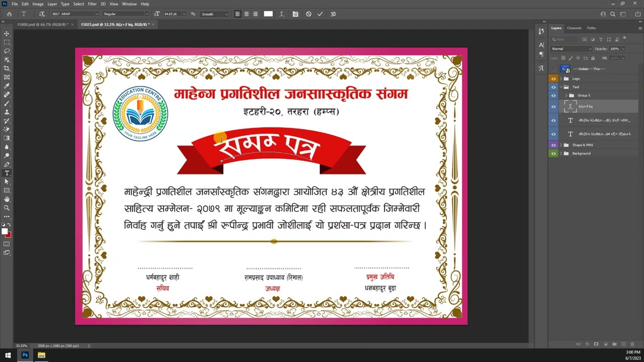This screenshot has height=362, width=644.
Task: Select the Move tool
Action: click(x=7, y=34)
